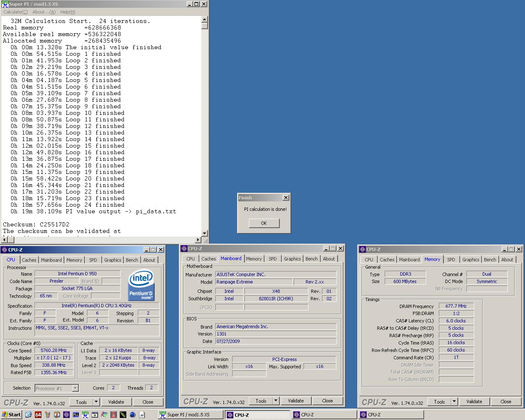This screenshot has width=525, height=420.
Task: Launch the red 64 quick launch icon
Action: (x=38, y=415)
